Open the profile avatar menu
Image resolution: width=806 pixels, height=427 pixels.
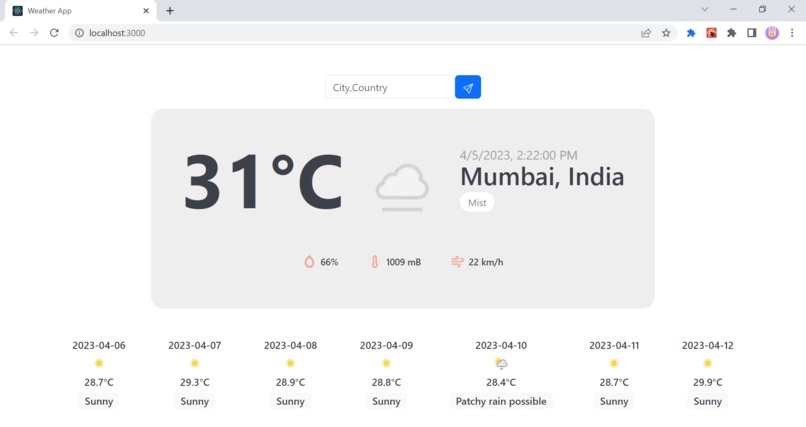[x=772, y=33]
